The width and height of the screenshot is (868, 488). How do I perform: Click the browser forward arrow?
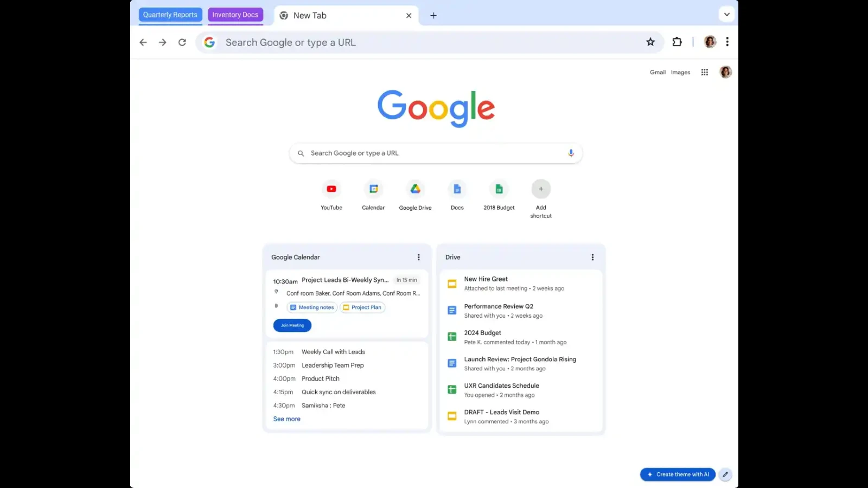point(163,42)
